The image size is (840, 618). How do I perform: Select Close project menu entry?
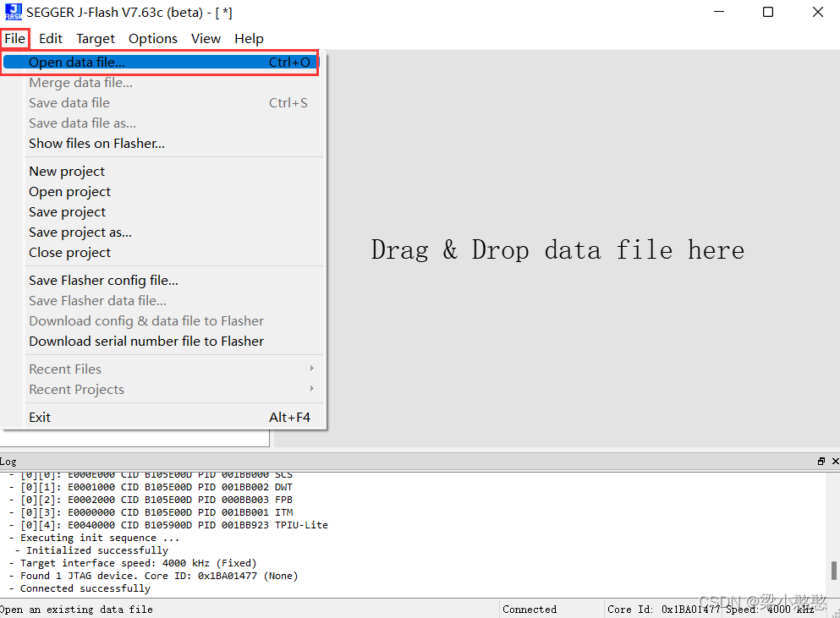click(163, 253)
